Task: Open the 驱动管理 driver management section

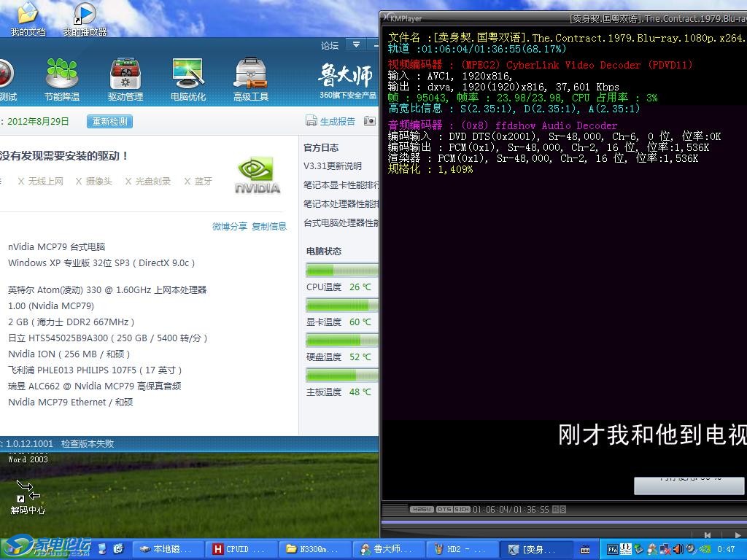Action: (125, 79)
